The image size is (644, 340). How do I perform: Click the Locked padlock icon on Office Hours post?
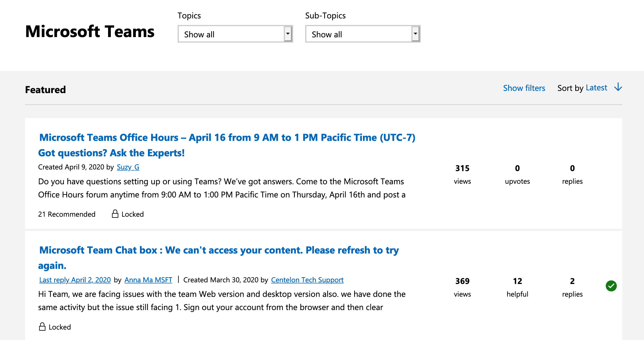point(115,214)
